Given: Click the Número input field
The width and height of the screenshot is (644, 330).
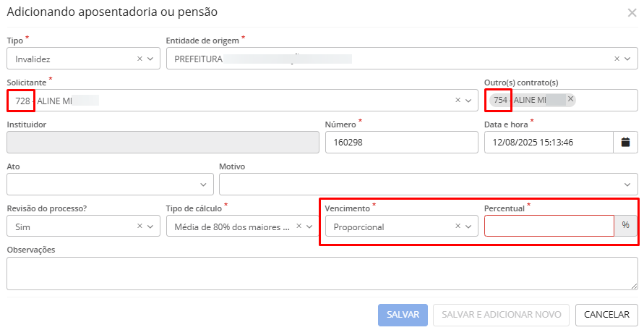Looking at the screenshot, I should coord(400,143).
